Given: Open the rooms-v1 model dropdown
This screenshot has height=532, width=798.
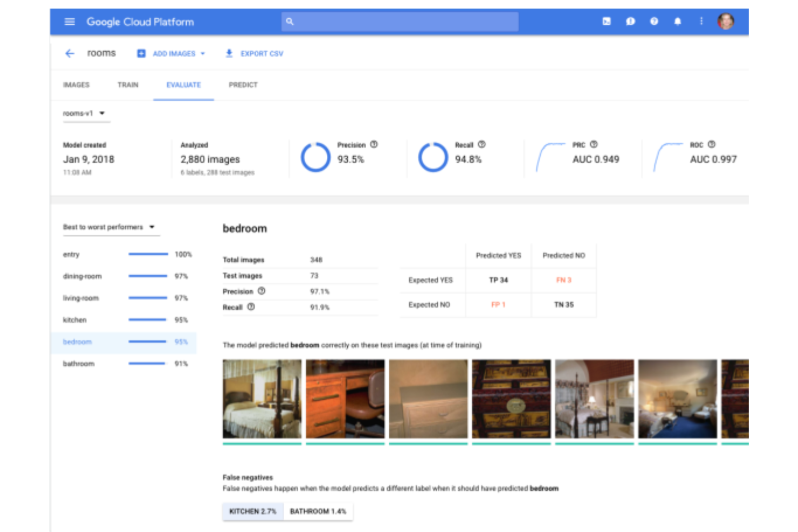Looking at the screenshot, I should [102, 113].
